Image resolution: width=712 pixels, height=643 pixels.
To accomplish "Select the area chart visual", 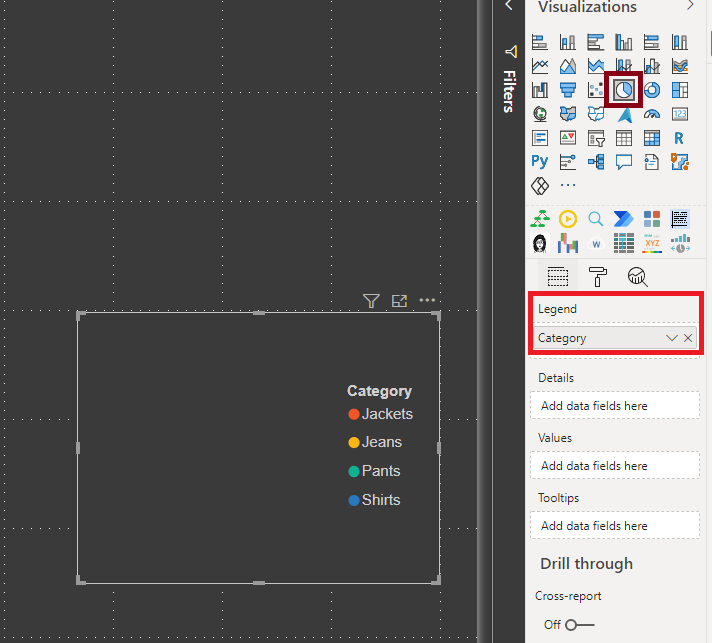I will pos(568,66).
